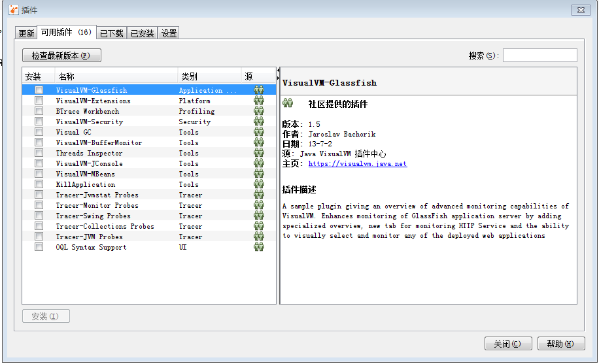Select the 可用插件 (16) tab
The image size is (599, 364).
click(x=67, y=32)
